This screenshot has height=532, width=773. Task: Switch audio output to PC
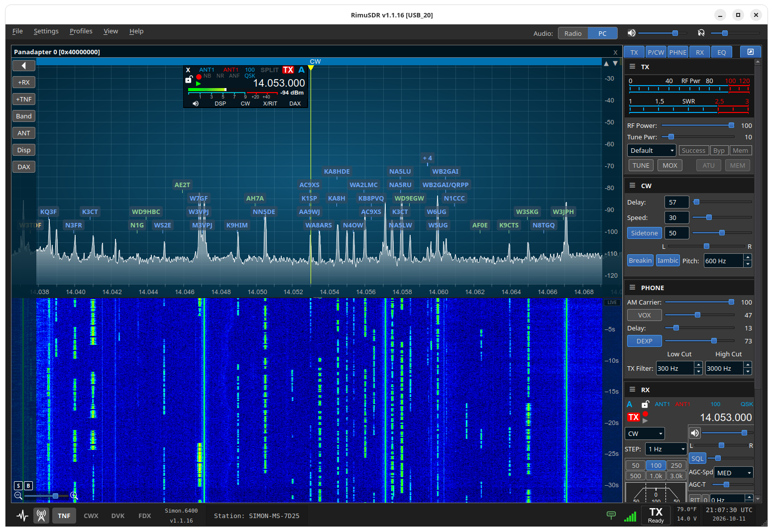point(602,33)
